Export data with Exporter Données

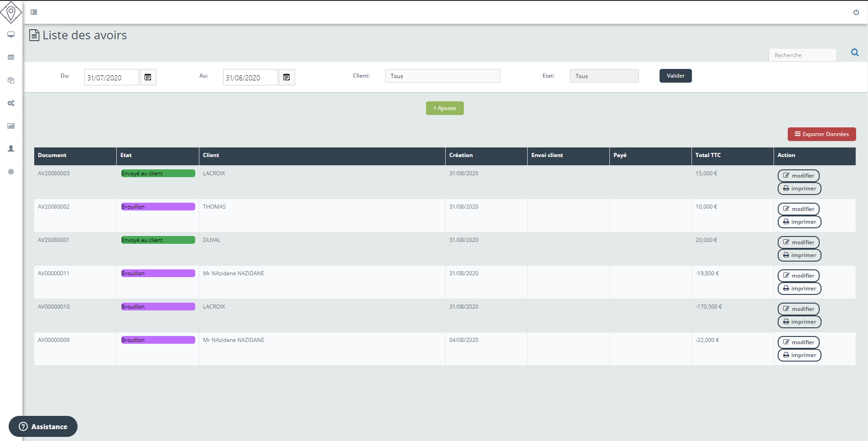821,134
